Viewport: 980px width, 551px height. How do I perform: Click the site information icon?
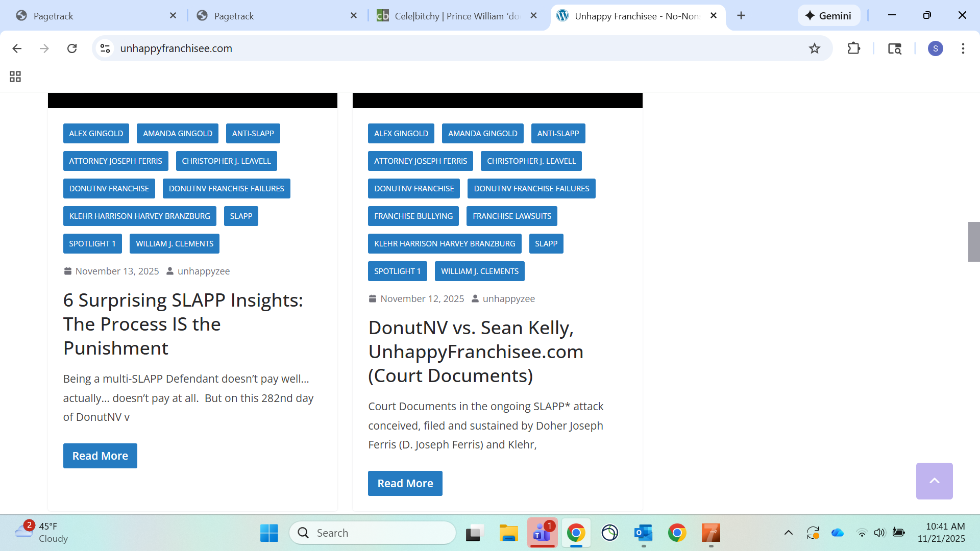click(x=105, y=48)
